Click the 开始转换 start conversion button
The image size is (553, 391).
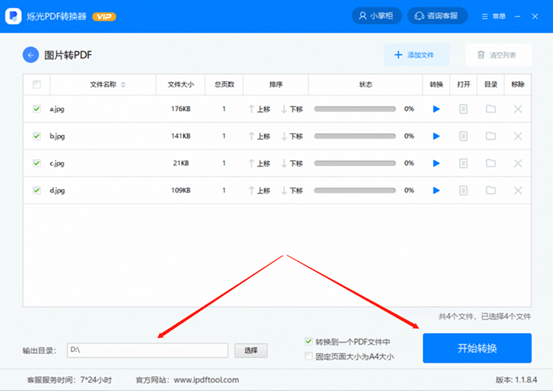pyautogui.click(x=477, y=348)
